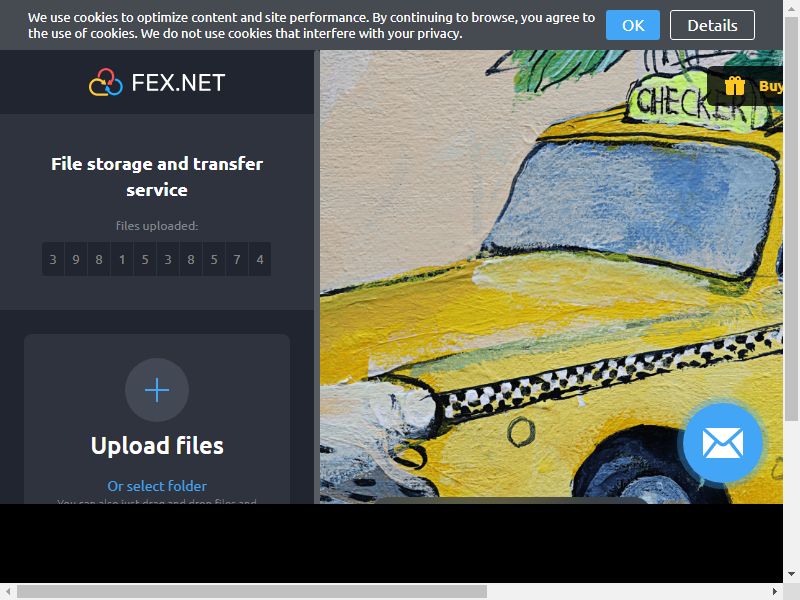Viewport: 800px width, 600px height.
Task: Click the cookie notice text
Action: tap(311, 25)
